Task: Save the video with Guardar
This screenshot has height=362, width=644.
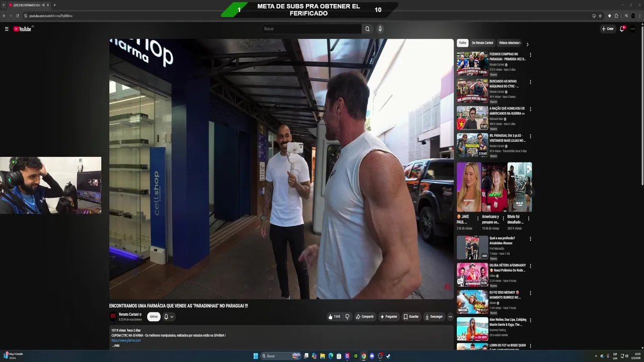Action: click(411, 317)
